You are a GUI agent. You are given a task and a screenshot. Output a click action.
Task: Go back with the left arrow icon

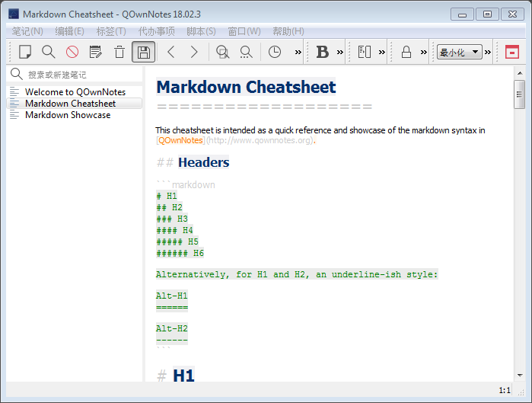tap(170, 52)
